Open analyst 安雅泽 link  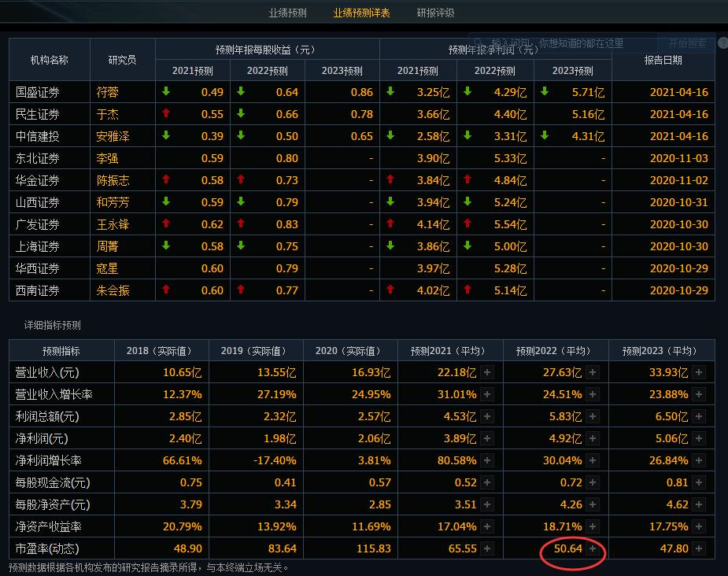tap(113, 136)
